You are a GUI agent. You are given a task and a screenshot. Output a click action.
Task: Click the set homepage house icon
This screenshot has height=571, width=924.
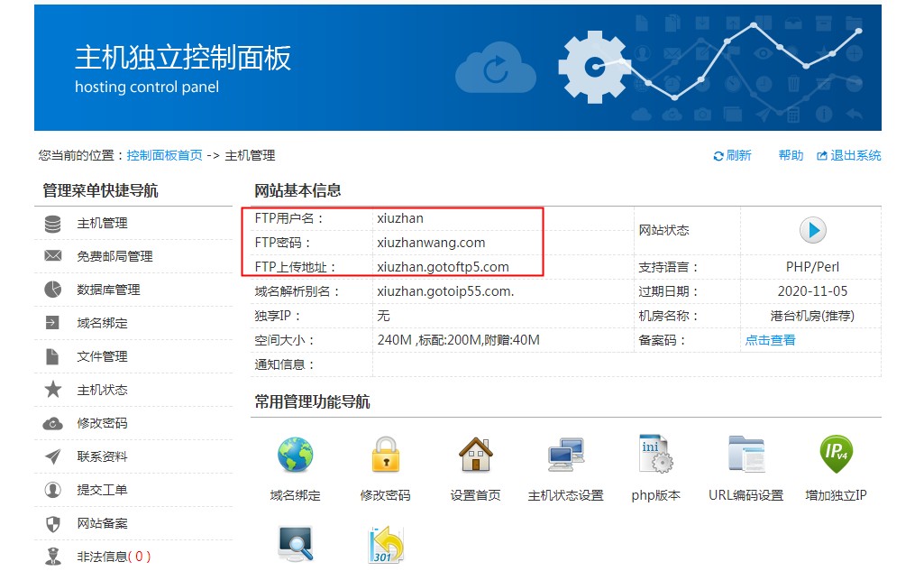coord(475,456)
